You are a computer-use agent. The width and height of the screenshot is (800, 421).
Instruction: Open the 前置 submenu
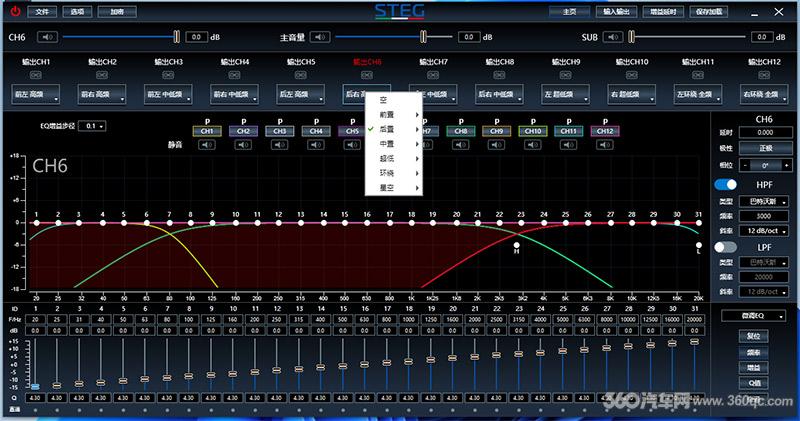tap(393, 115)
